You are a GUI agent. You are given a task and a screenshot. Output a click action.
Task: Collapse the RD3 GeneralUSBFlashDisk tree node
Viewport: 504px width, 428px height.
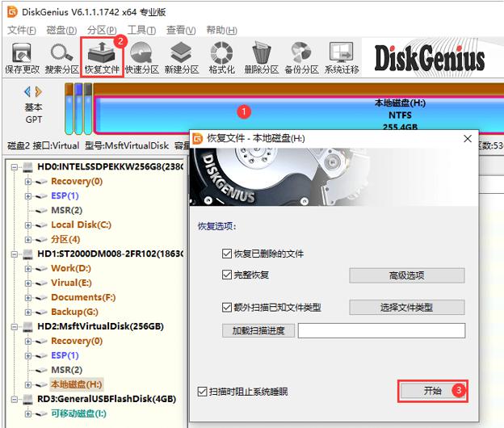15,400
